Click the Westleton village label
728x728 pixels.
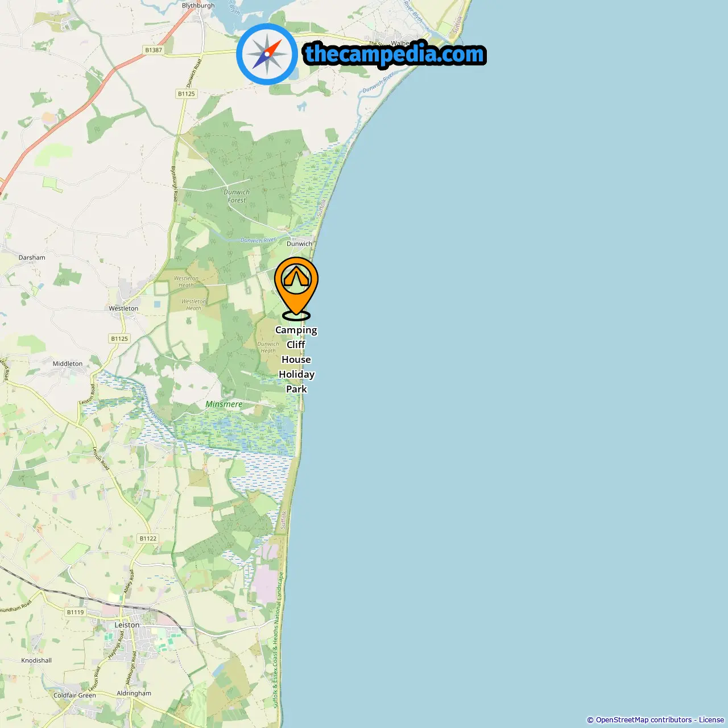click(123, 308)
